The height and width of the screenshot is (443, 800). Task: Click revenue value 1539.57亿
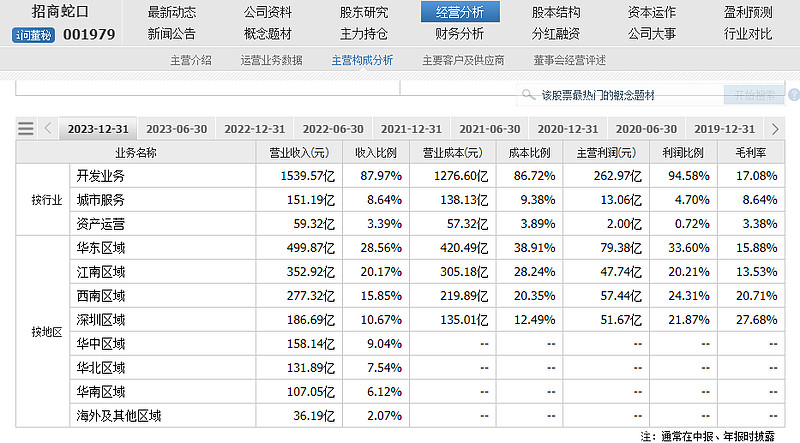click(x=308, y=176)
